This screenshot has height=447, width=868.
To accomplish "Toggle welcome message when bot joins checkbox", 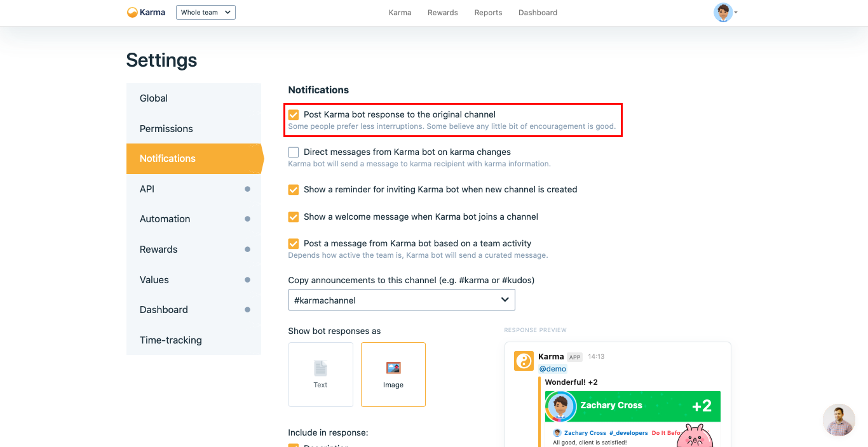I will [x=294, y=217].
